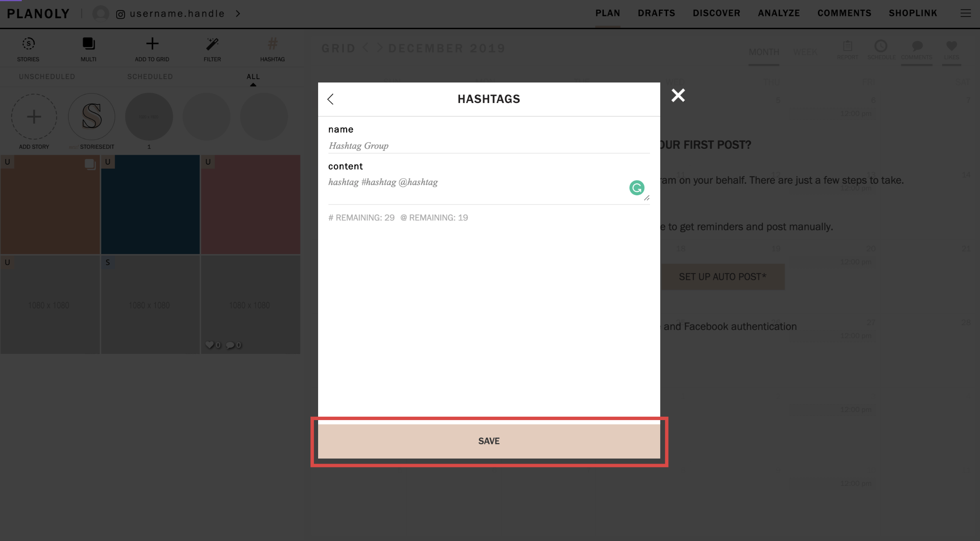This screenshot has height=541, width=980.
Task: Open the STORIESEDIT story circle
Action: pos(92,117)
